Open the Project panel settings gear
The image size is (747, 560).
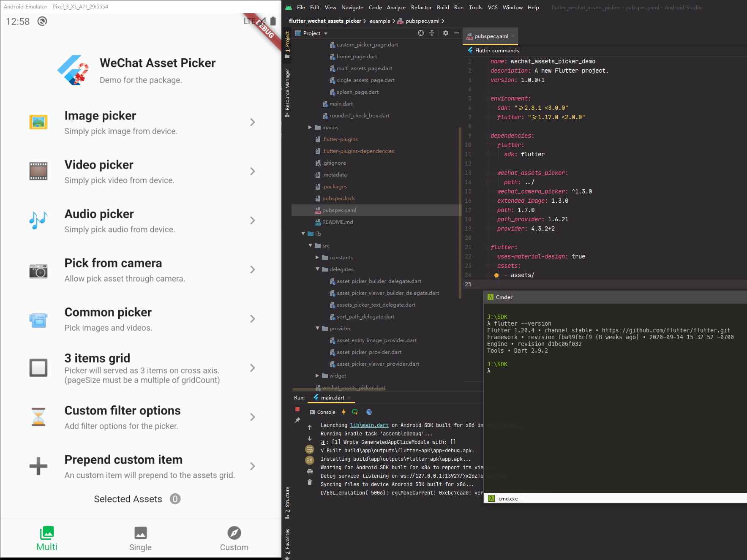[x=446, y=33]
